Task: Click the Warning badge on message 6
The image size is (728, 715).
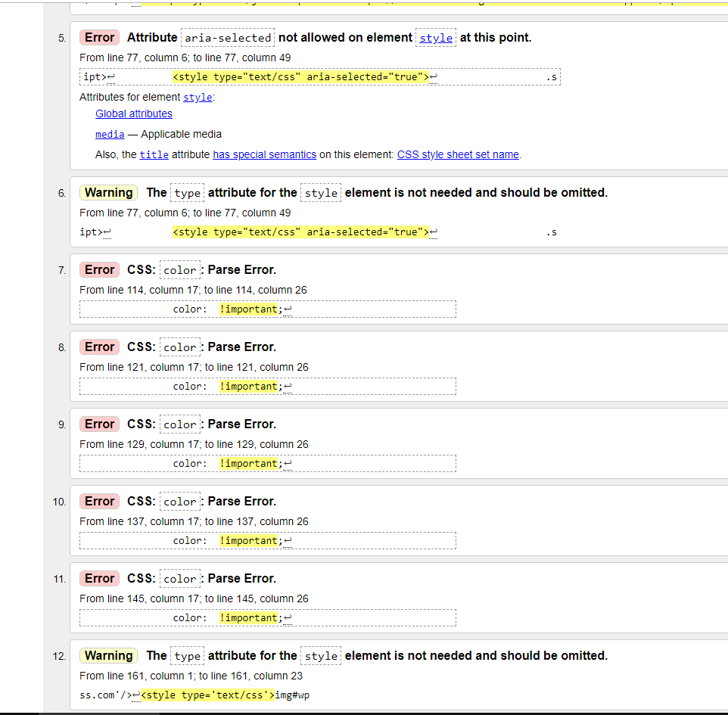Action: tap(108, 193)
